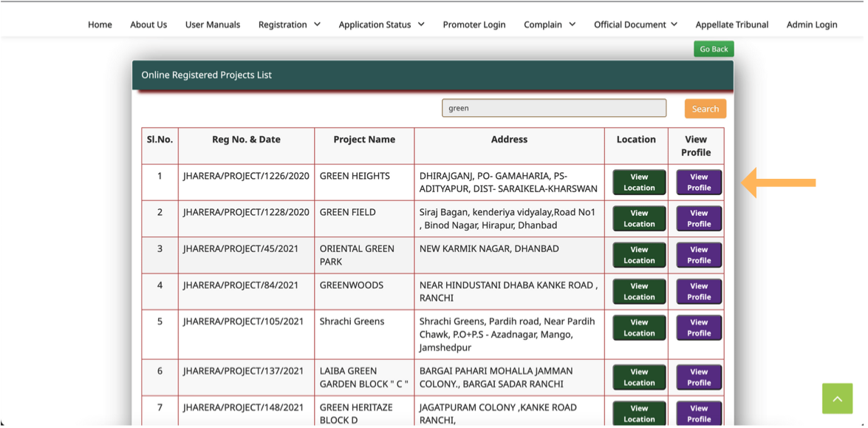The width and height of the screenshot is (868, 428).
Task: Open User Manuals link
Action: [213, 24]
